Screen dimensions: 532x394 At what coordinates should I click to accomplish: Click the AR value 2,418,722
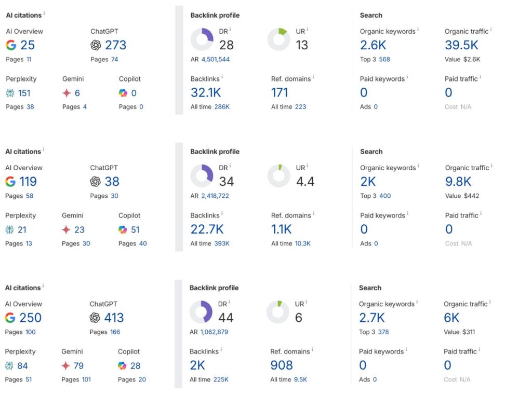click(215, 196)
